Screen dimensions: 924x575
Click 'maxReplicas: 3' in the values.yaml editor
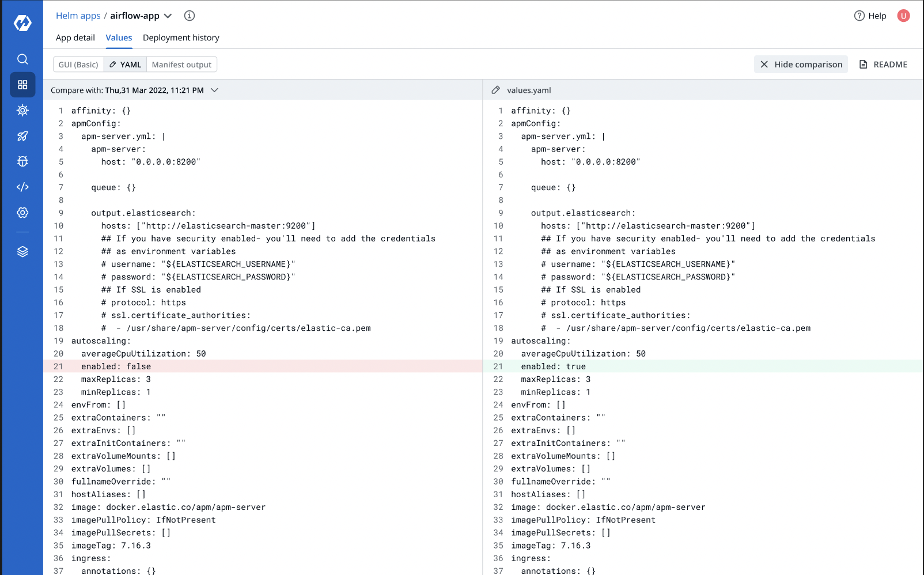[x=556, y=379]
